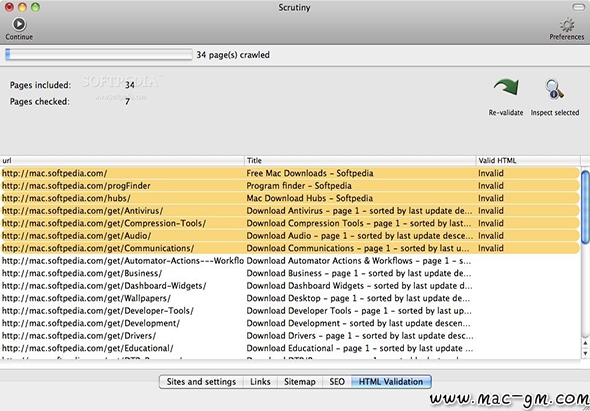The height and width of the screenshot is (411, 590).
Task: Click the Invalid status for mac.softpedia.com/ row
Action: pyautogui.click(x=491, y=173)
